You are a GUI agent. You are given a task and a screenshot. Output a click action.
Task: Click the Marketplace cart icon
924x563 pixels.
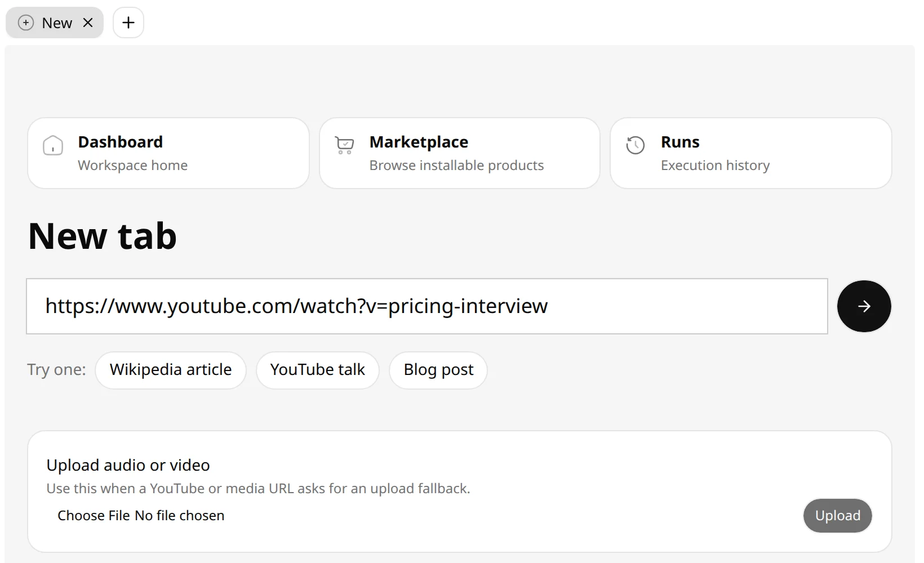pos(344,145)
